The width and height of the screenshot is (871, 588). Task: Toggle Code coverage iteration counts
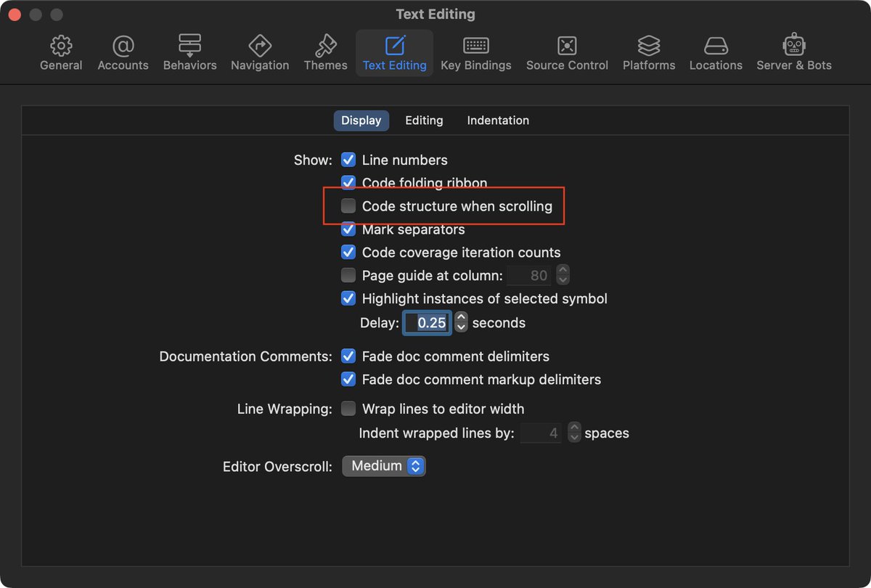[x=348, y=253]
